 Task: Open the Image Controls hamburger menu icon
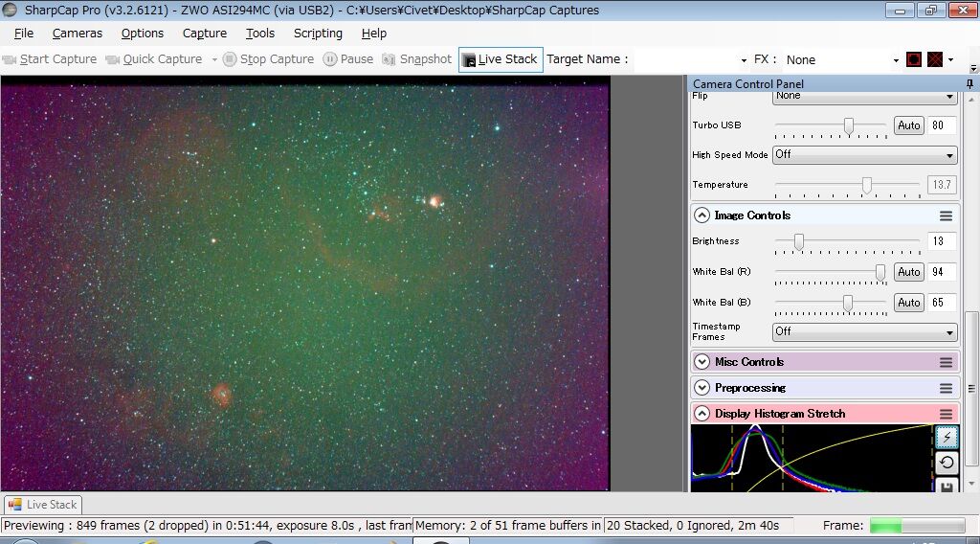pyautogui.click(x=946, y=215)
